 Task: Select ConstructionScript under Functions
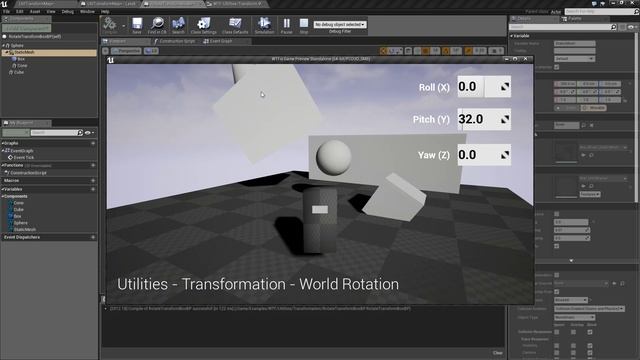(x=28, y=173)
